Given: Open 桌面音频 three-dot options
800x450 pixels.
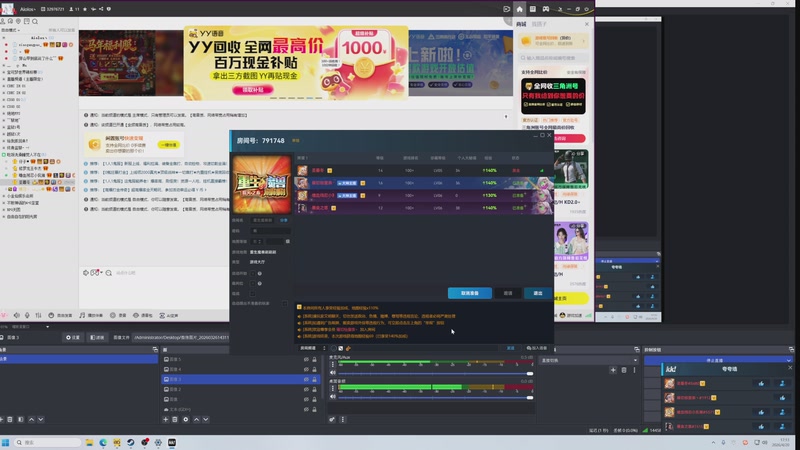Looking at the screenshot, I should tap(333, 388).
